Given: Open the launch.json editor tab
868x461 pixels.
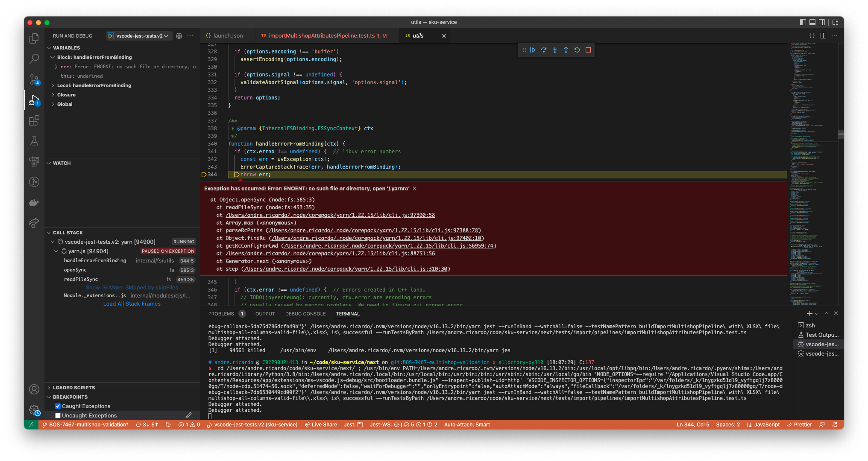Looking at the screenshot, I should pos(228,36).
